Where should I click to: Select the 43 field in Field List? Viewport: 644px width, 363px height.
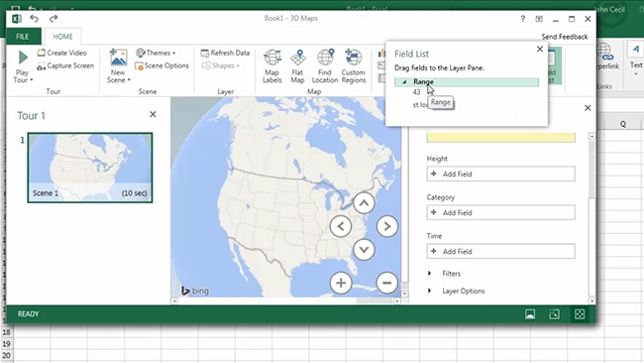[x=416, y=92]
